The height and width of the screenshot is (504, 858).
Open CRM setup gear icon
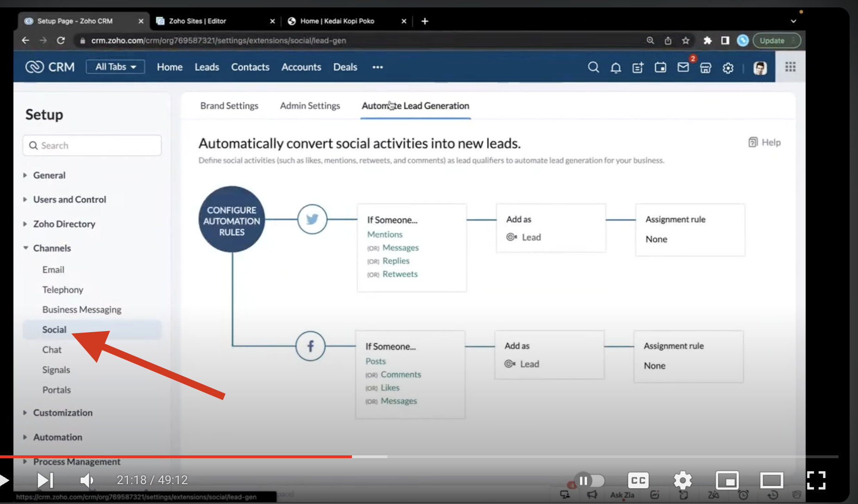pos(728,68)
